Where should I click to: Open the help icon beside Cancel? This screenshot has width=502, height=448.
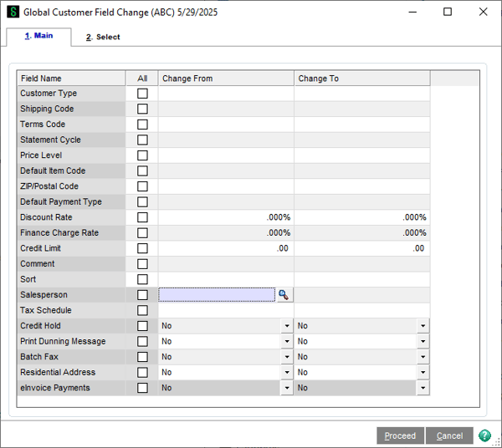pyautogui.click(x=484, y=435)
